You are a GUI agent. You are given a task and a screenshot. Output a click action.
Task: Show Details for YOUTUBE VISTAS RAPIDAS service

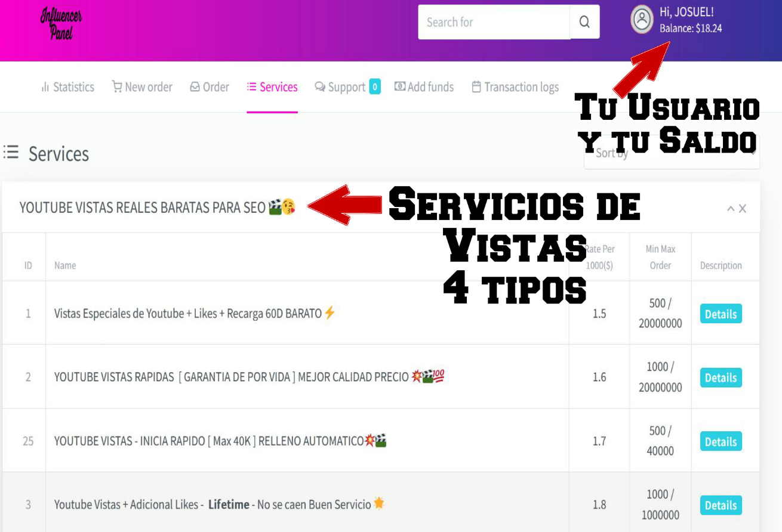click(721, 378)
